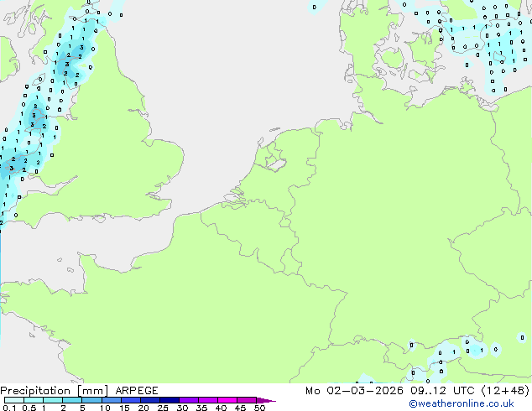The height and width of the screenshot is (411, 532).
Task: Click the date text 'Mo 02-03-2026'
Action: pyautogui.click(x=354, y=391)
